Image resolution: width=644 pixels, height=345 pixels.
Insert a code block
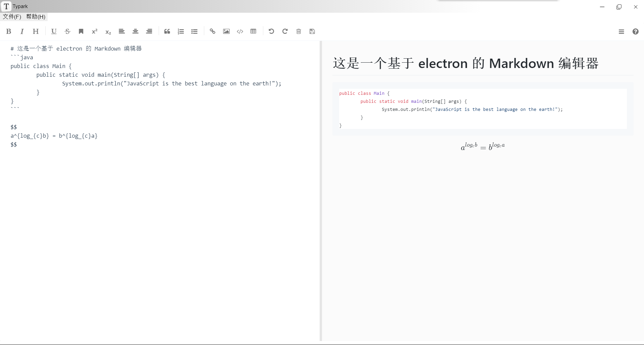(240, 31)
